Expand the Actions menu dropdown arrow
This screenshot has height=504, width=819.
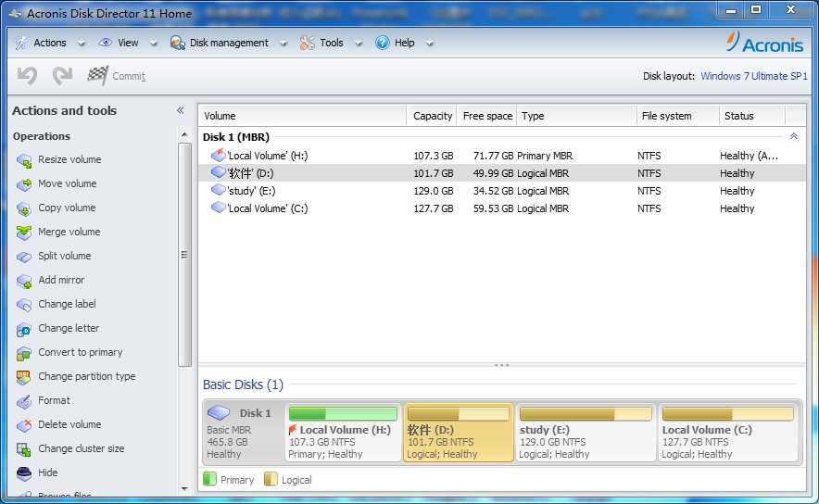click(82, 44)
